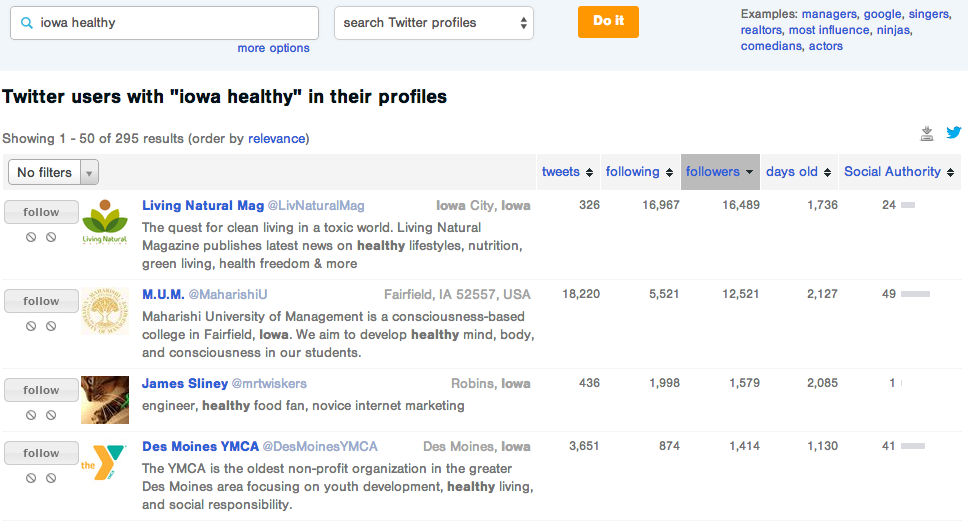Click the Iowa City, Iowa location text
Viewport: 968px width, 527px height.
coord(483,205)
